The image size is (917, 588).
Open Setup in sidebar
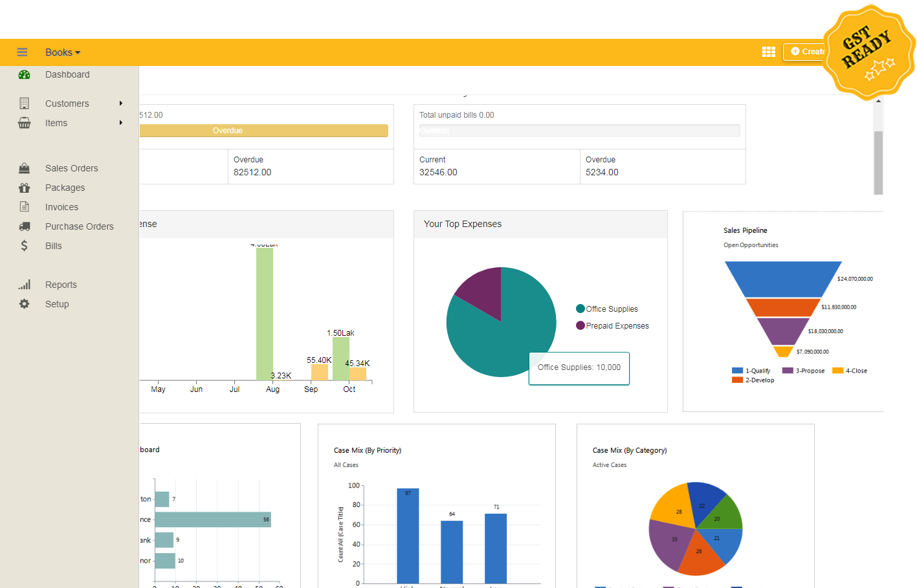click(x=57, y=304)
